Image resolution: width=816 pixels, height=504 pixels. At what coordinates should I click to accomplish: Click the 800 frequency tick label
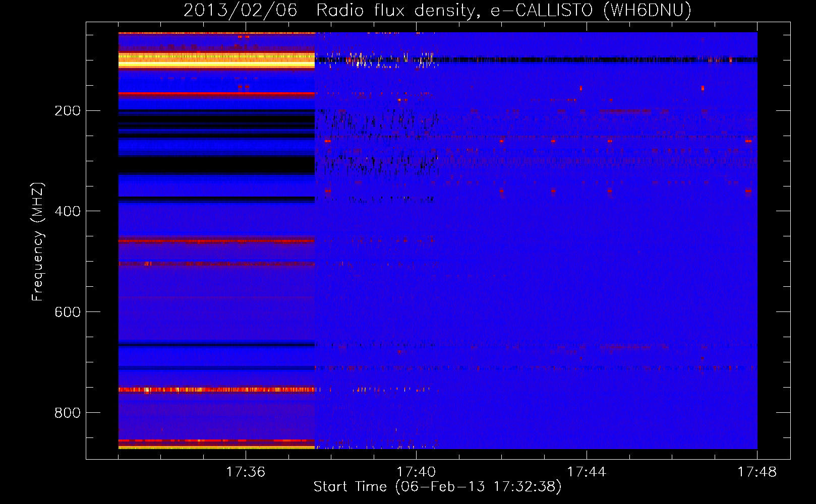pos(68,413)
